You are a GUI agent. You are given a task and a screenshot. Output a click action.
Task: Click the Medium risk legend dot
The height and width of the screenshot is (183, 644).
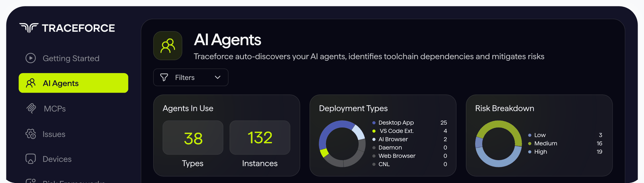tap(530, 144)
